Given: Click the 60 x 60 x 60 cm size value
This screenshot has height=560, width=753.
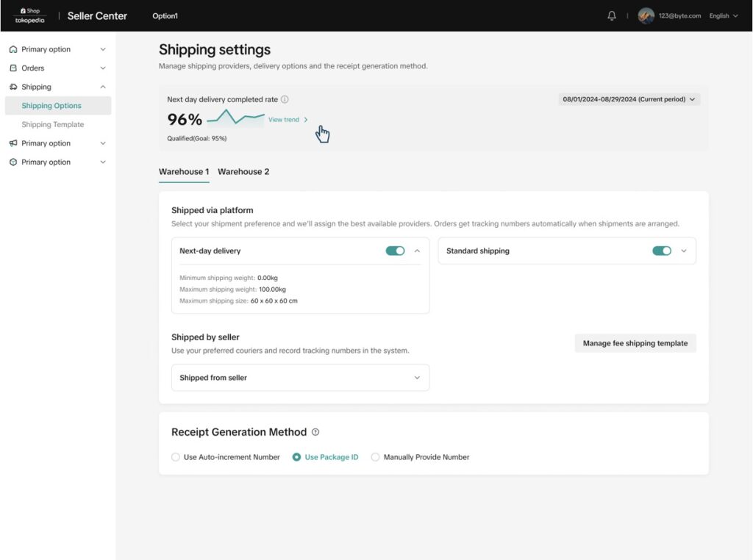Looking at the screenshot, I should tap(274, 301).
